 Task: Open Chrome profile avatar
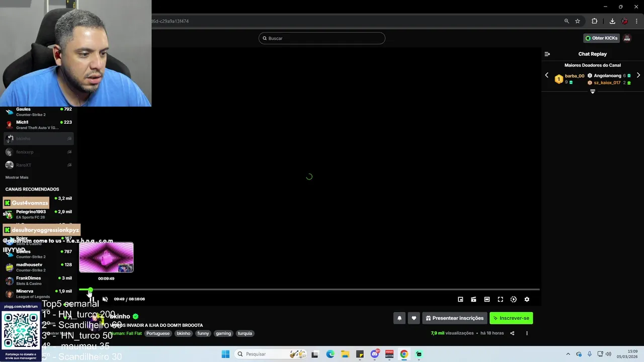click(x=625, y=21)
